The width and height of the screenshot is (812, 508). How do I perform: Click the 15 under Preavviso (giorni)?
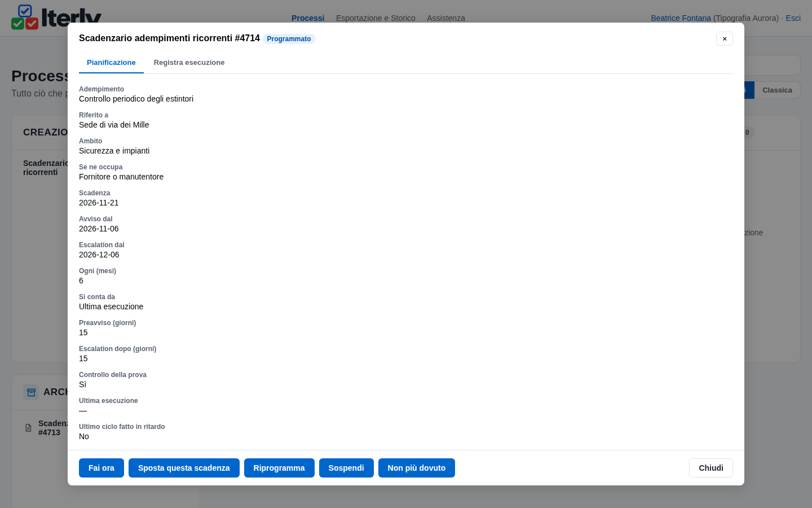click(83, 332)
